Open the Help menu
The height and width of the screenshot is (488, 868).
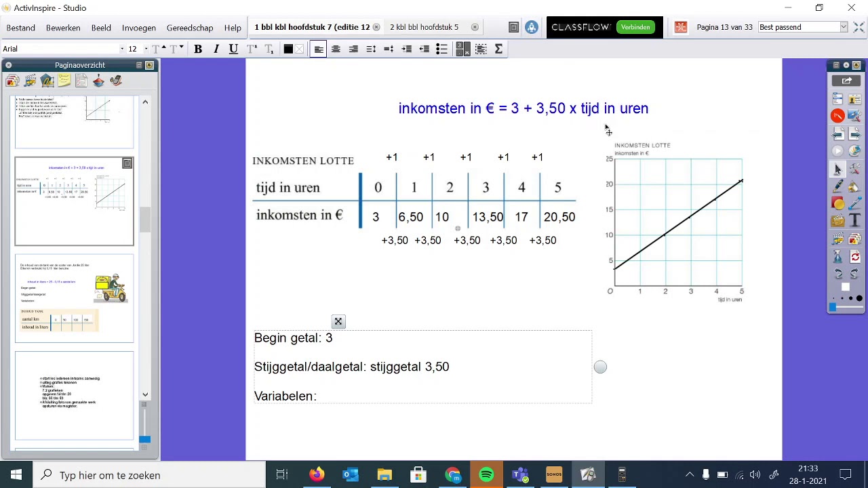point(233,28)
